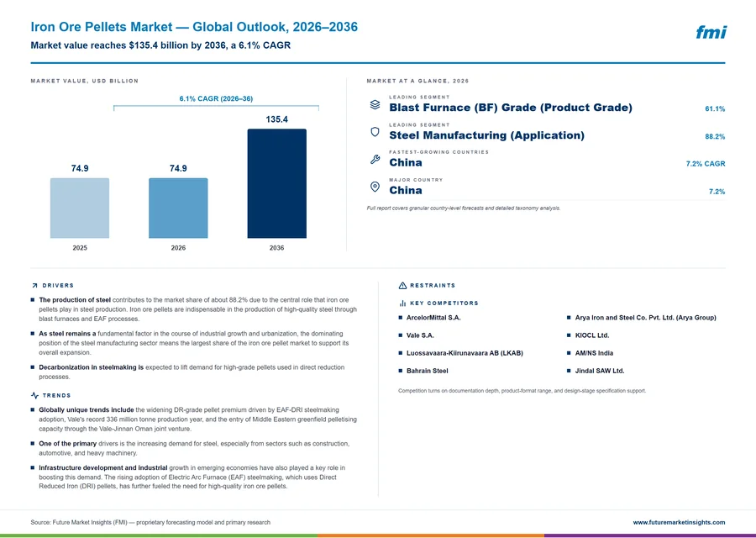756x538 pixels.
Task: Click the layers icon beside Blast Furnace Grade
Action: coord(375,104)
